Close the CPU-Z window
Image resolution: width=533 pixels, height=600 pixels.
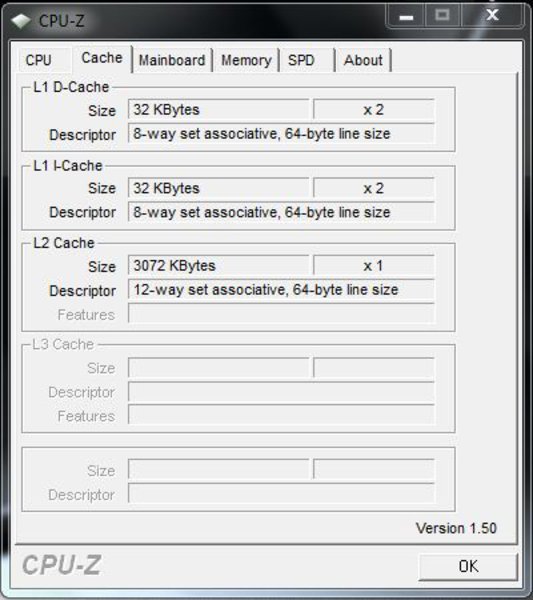click(x=492, y=16)
